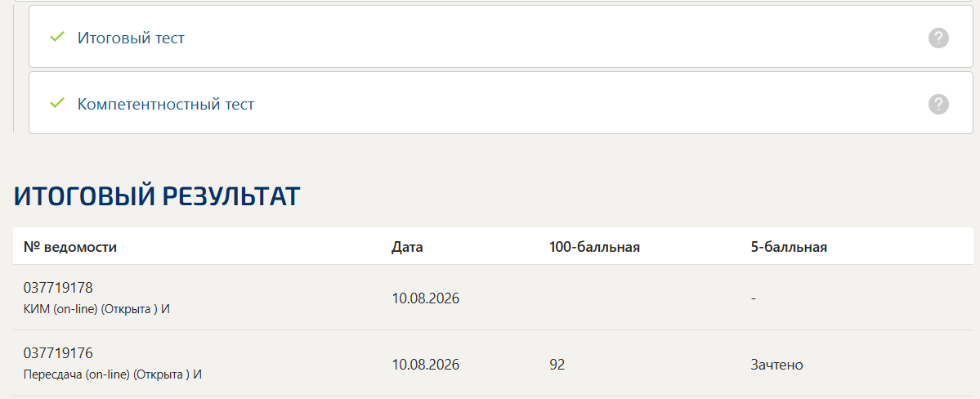Click green checkmark beside Итоговый тест
Screen dimensions: 980x399
point(57,37)
